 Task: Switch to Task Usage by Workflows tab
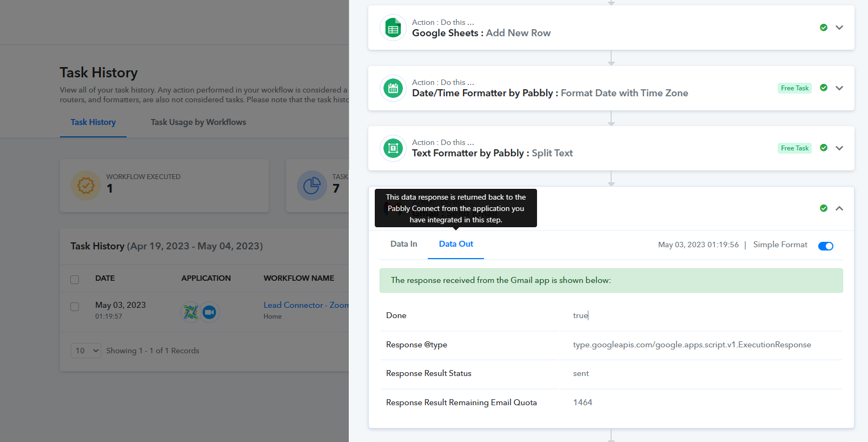click(198, 122)
